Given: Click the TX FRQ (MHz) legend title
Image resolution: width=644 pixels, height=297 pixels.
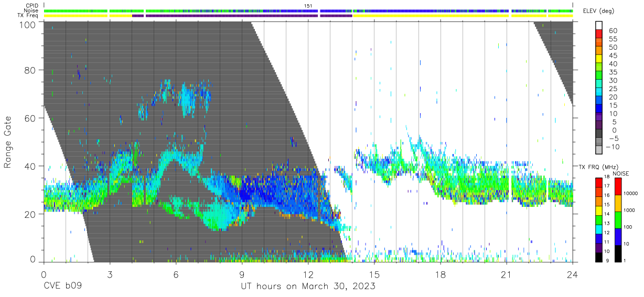Looking at the screenshot, I should (x=598, y=167).
